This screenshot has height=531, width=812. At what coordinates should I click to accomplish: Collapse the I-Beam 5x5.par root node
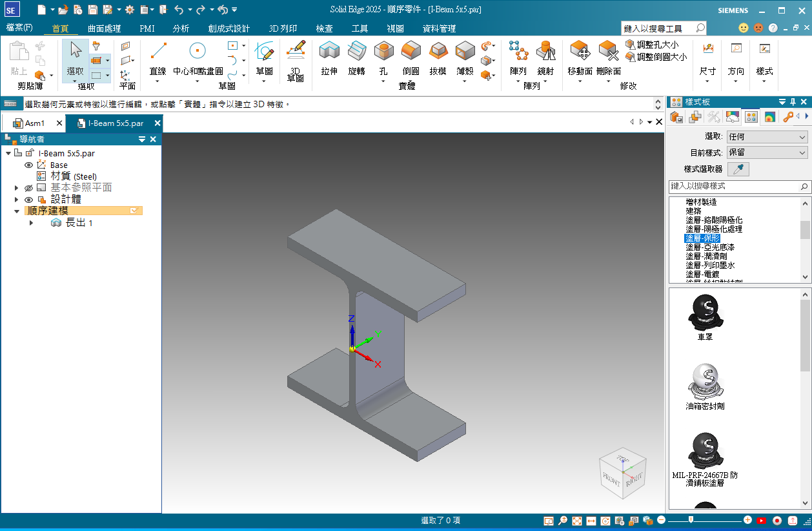(8, 154)
